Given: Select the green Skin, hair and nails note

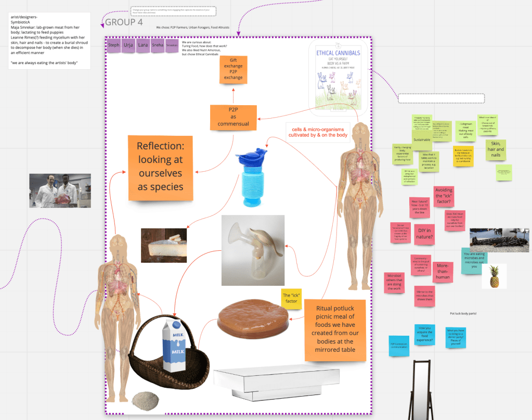Looking at the screenshot, I should click(x=496, y=150).
